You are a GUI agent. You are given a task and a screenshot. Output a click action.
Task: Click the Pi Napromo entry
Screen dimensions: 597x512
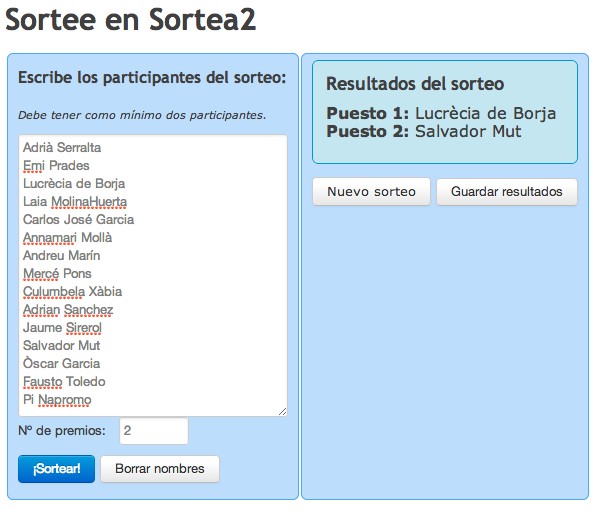coord(57,400)
